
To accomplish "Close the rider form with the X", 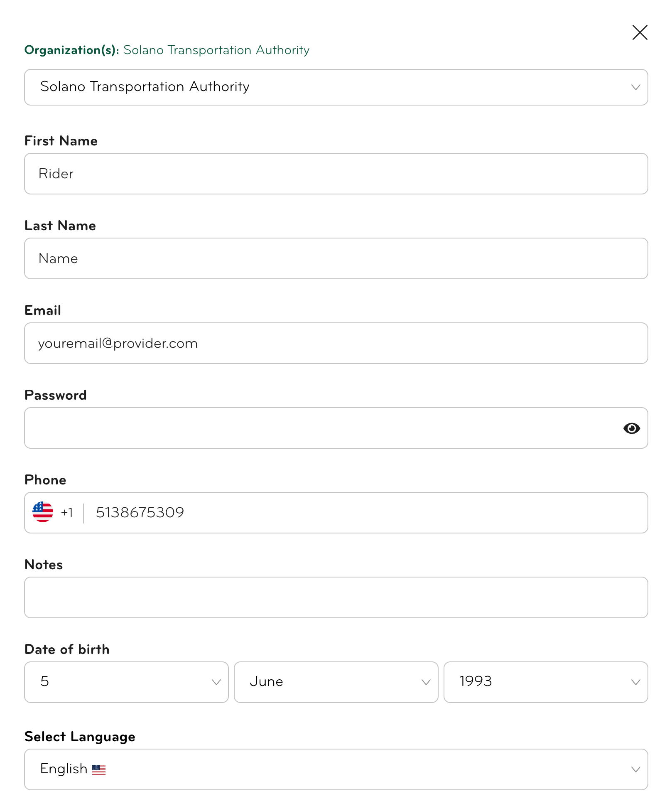I will (640, 32).
